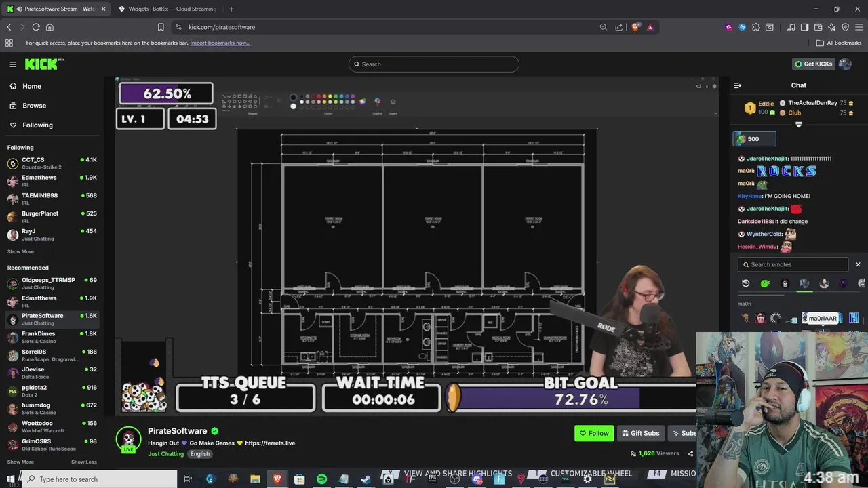This screenshot has height=488, width=868.
Task: Open the Kick hamburger menu
Action: (13, 64)
